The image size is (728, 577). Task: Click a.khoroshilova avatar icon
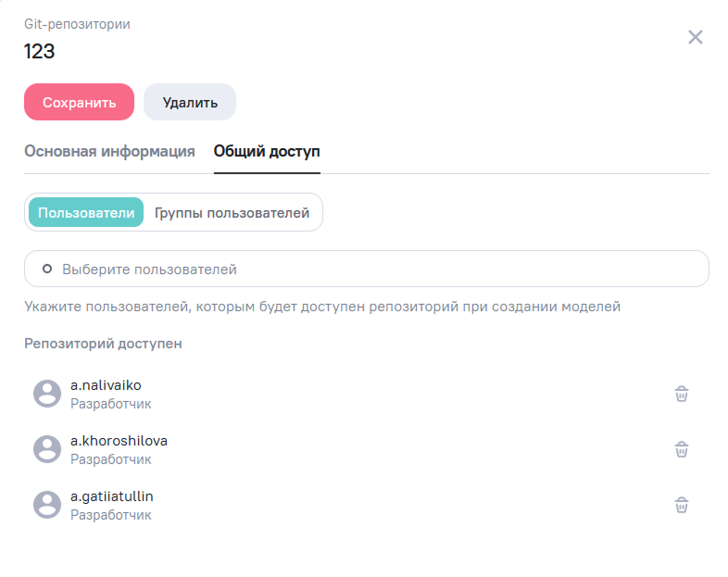(47, 449)
